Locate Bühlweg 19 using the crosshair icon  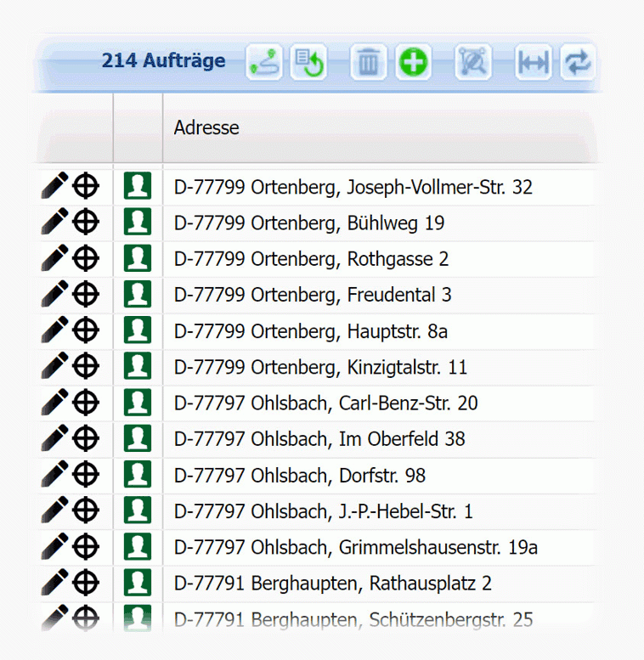[x=85, y=223]
